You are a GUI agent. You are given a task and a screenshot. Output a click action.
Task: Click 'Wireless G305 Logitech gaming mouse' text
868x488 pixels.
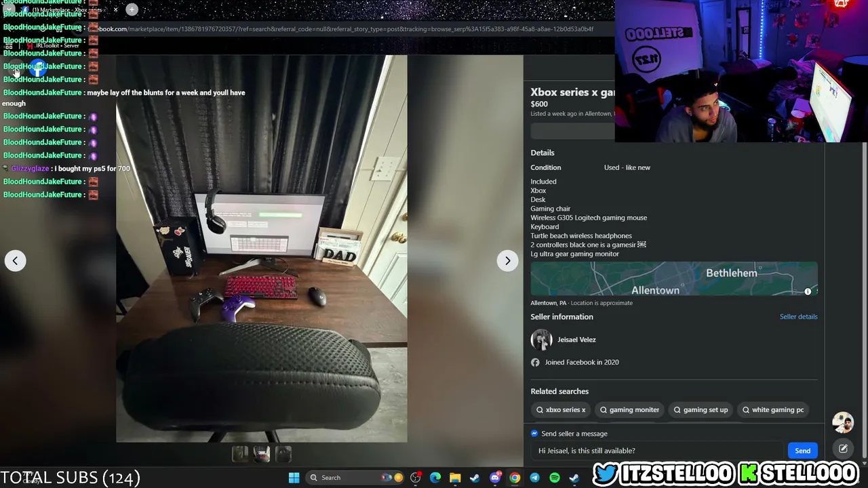pos(589,218)
